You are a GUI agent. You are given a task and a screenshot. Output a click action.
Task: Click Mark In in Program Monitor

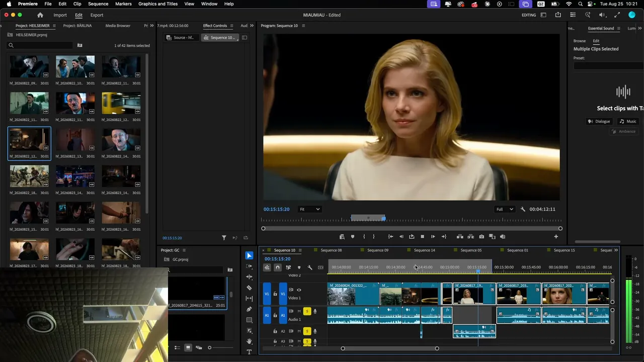(364, 237)
